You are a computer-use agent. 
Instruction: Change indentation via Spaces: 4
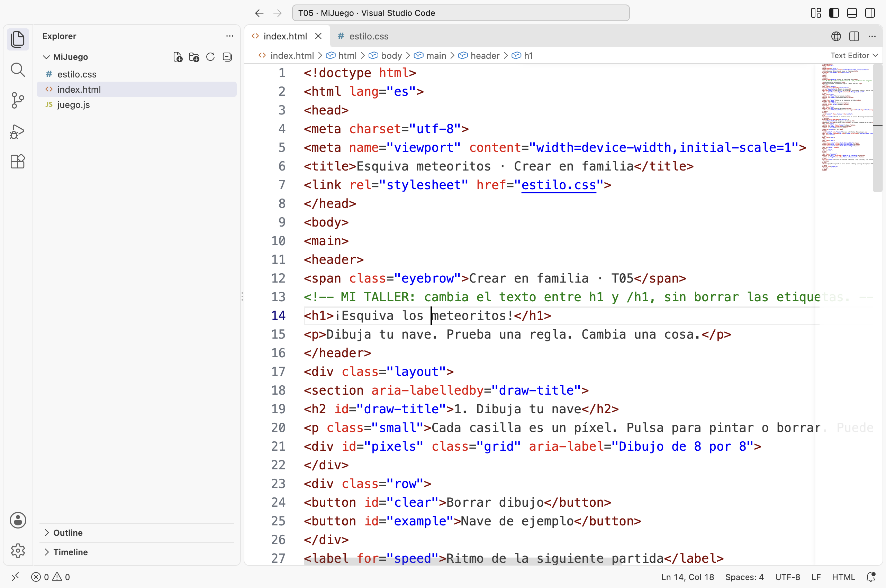point(744,577)
